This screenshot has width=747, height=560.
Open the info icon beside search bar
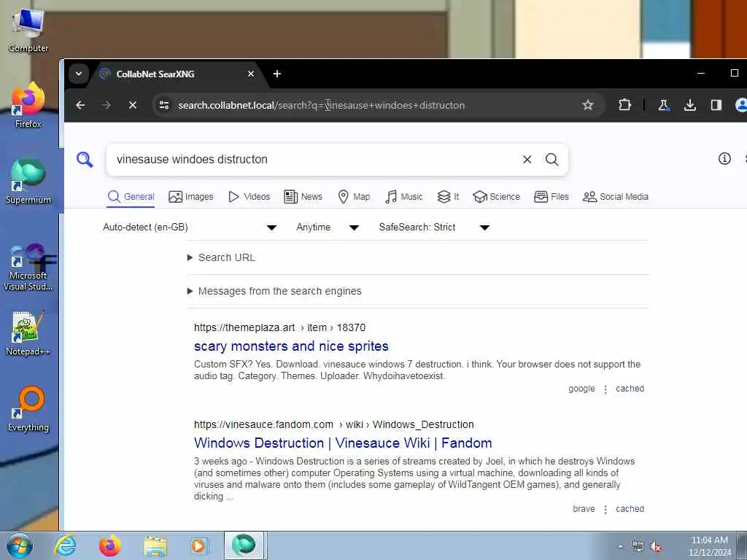[x=724, y=158]
